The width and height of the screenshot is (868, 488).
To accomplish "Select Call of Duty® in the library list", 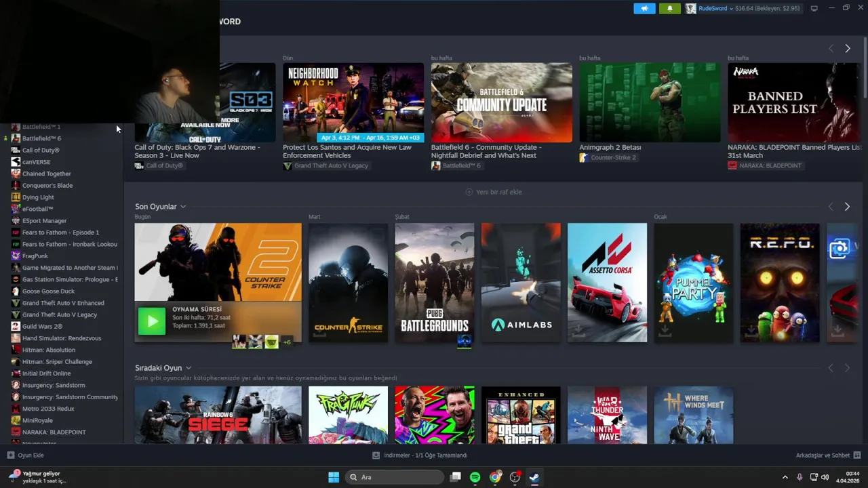I will pyautogui.click(x=41, y=150).
